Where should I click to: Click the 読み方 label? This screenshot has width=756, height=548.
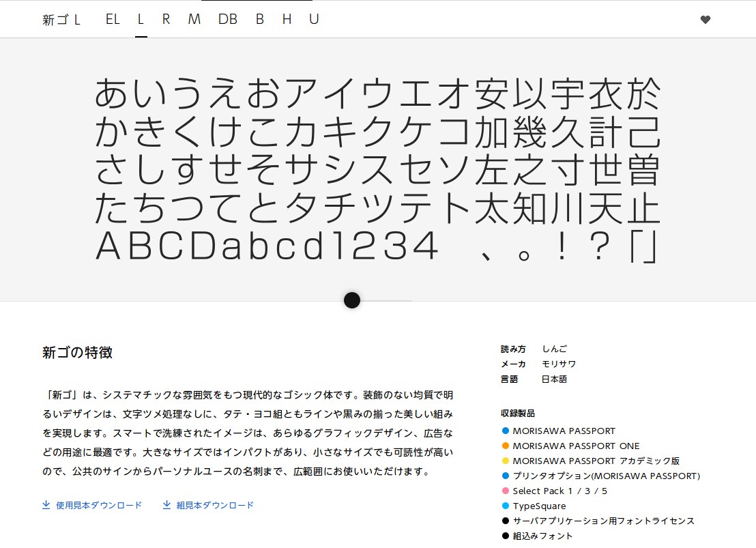point(514,349)
